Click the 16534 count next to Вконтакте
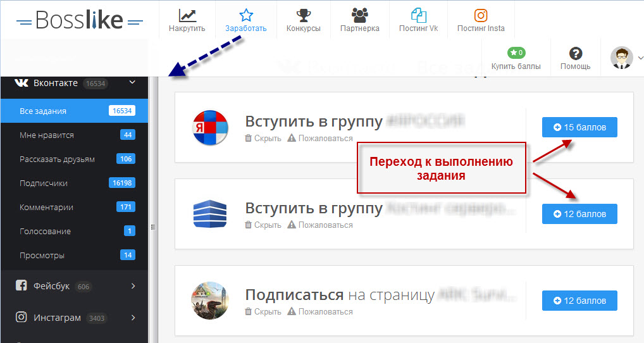 coord(96,84)
